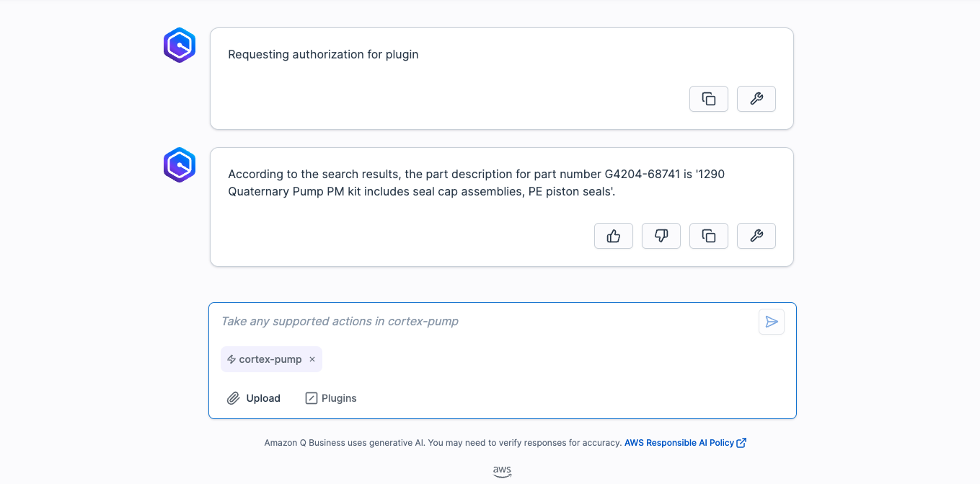Click the wrench icon on the authorization message
The width and height of the screenshot is (980, 484).
point(756,99)
